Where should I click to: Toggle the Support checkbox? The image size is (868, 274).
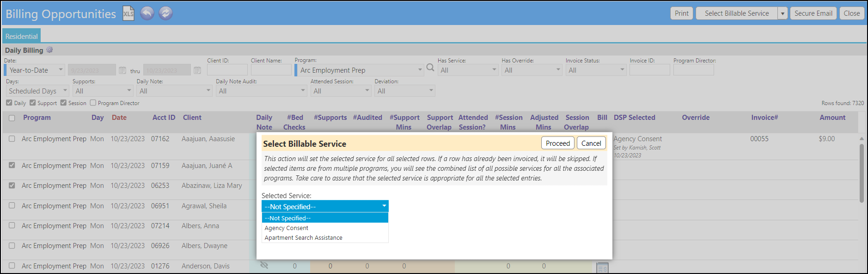pos(33,103)
